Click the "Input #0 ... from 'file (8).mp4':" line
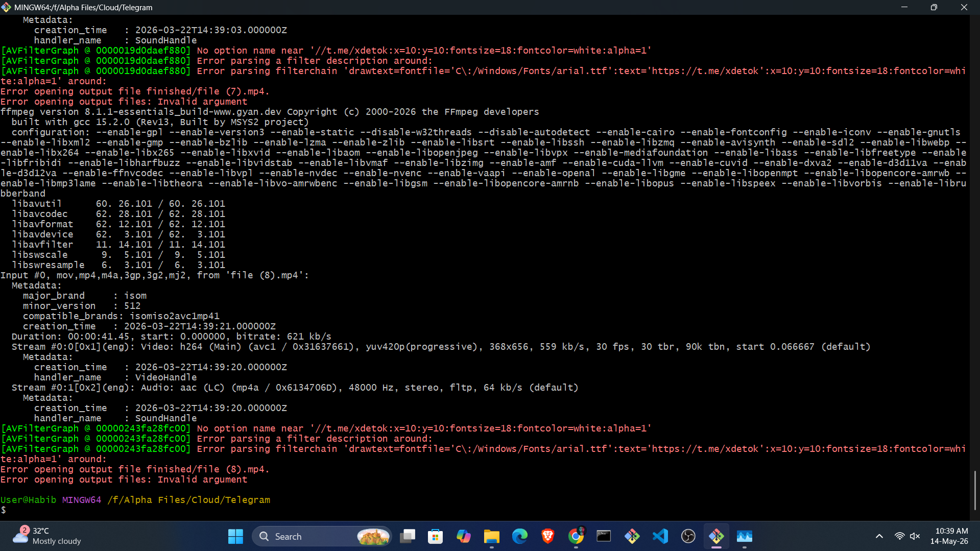Viewport: 980px width, 551px height. click(155, 275)
